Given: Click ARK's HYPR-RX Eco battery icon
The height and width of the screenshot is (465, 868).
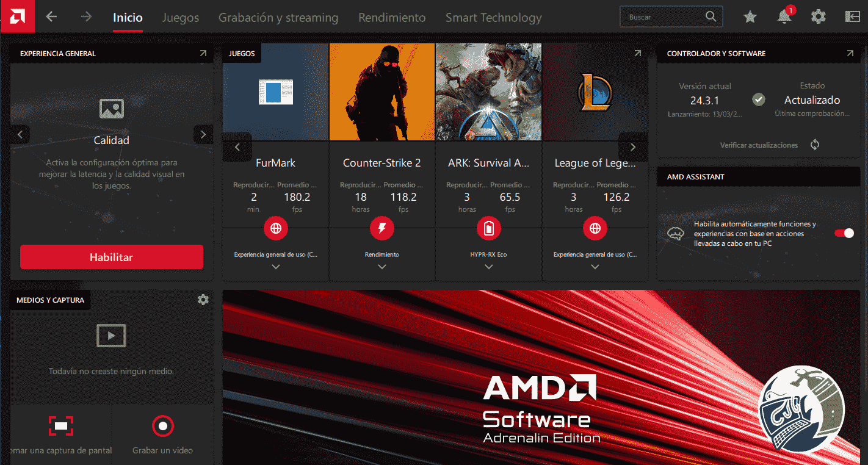Looking at the screenshot, I should click(x=488, y=229).
